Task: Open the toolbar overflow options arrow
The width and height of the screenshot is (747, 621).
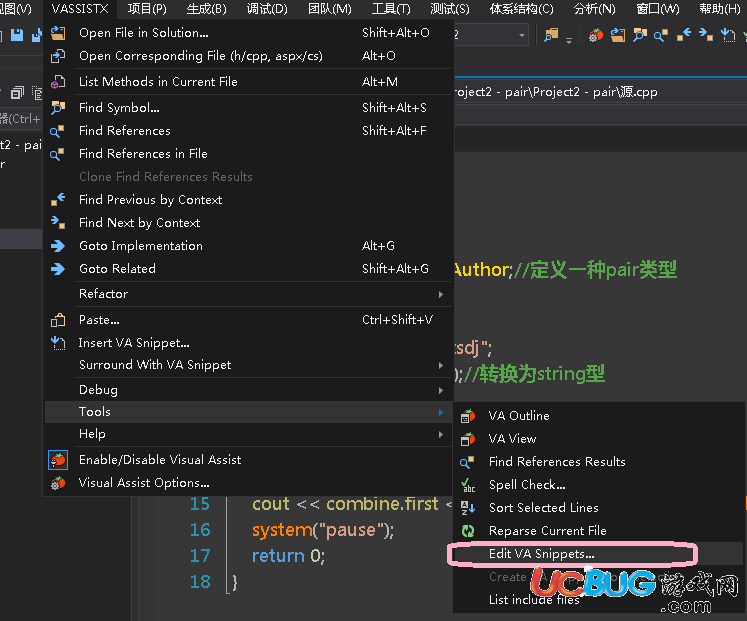Action: 569,40
